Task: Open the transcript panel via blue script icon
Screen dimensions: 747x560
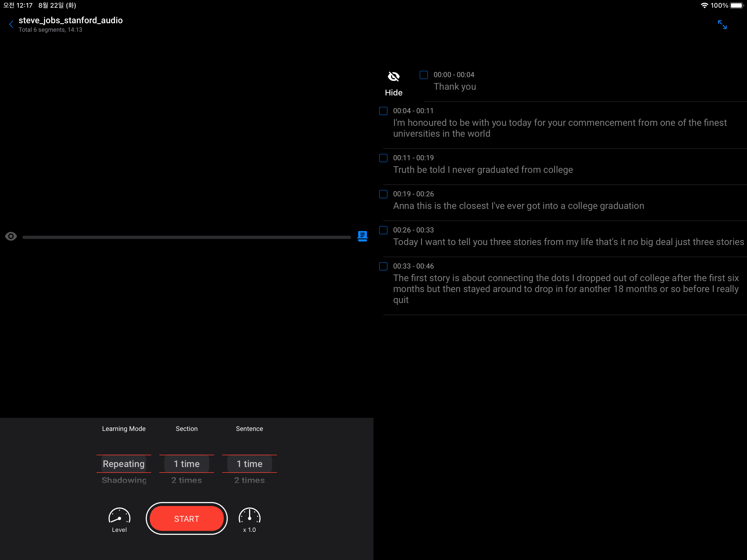Action: tap(362, 236)
